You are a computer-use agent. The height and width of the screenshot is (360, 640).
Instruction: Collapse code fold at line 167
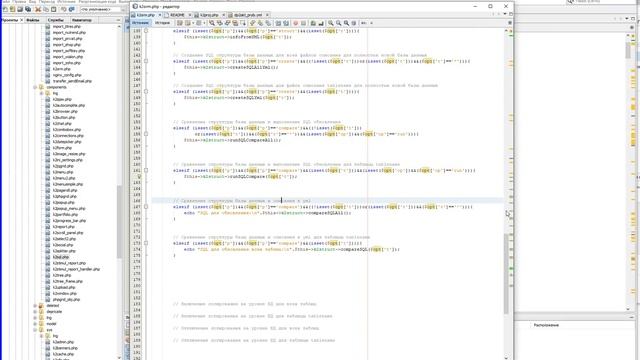click(x=146, y=207)
